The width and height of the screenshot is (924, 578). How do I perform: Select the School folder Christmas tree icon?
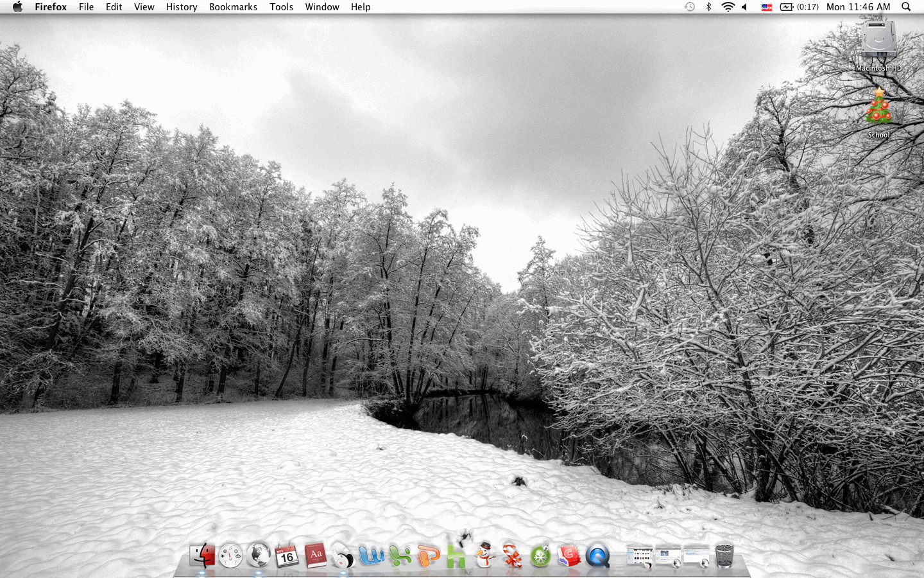(878, 107)
